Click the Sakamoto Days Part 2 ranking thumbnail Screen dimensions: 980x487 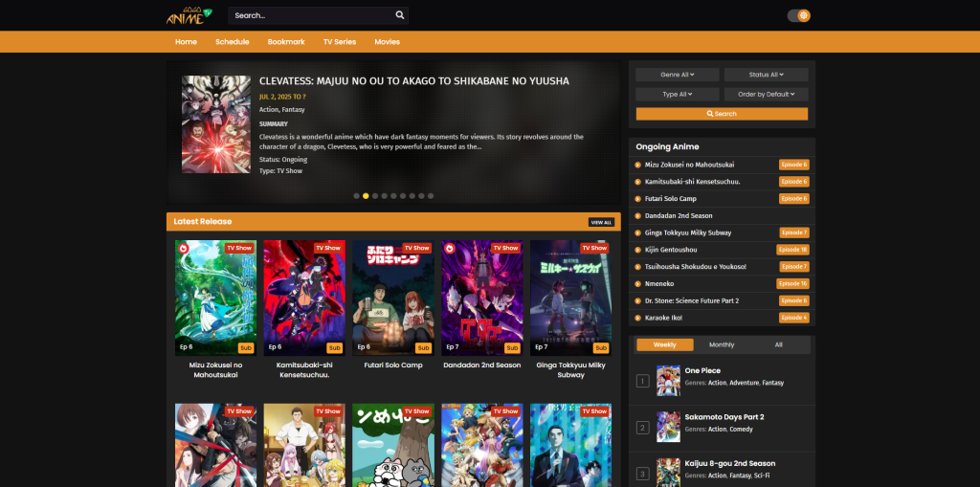point(668,427)
